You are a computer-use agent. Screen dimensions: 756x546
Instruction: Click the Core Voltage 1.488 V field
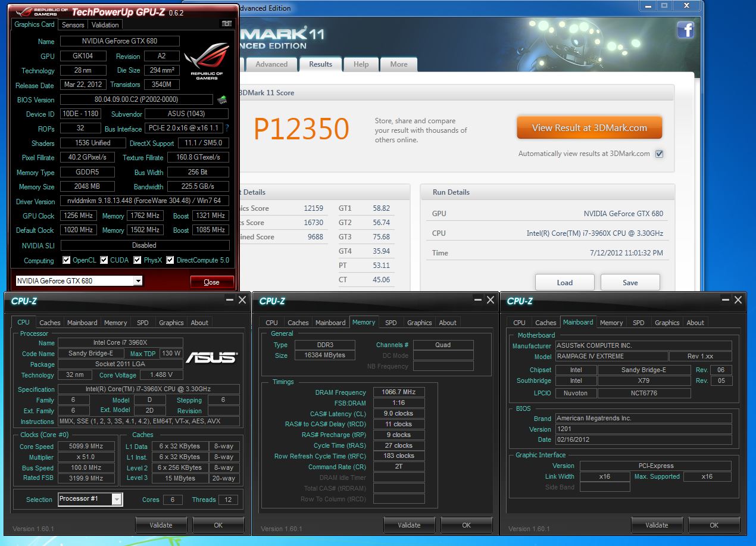coord(162,375)
